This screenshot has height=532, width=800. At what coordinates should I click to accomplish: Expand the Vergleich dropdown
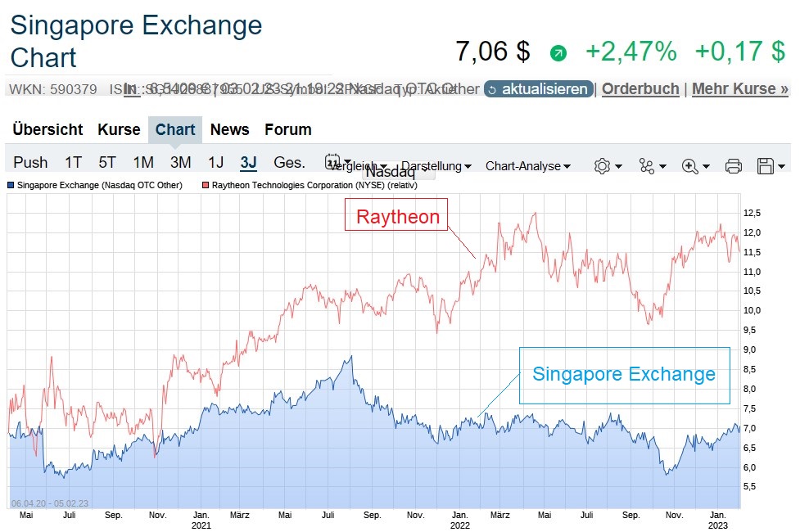point(357,166)
